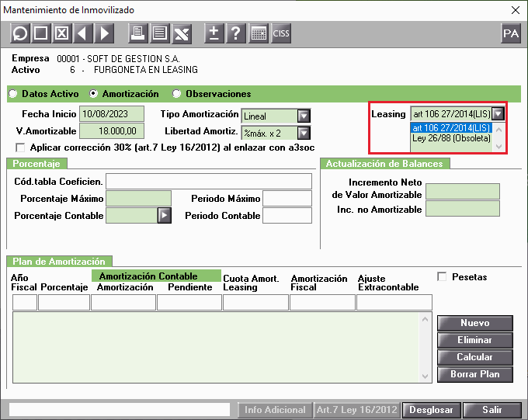Click the Nuevo button
528x420 pixels.
(x=475, y=323)
